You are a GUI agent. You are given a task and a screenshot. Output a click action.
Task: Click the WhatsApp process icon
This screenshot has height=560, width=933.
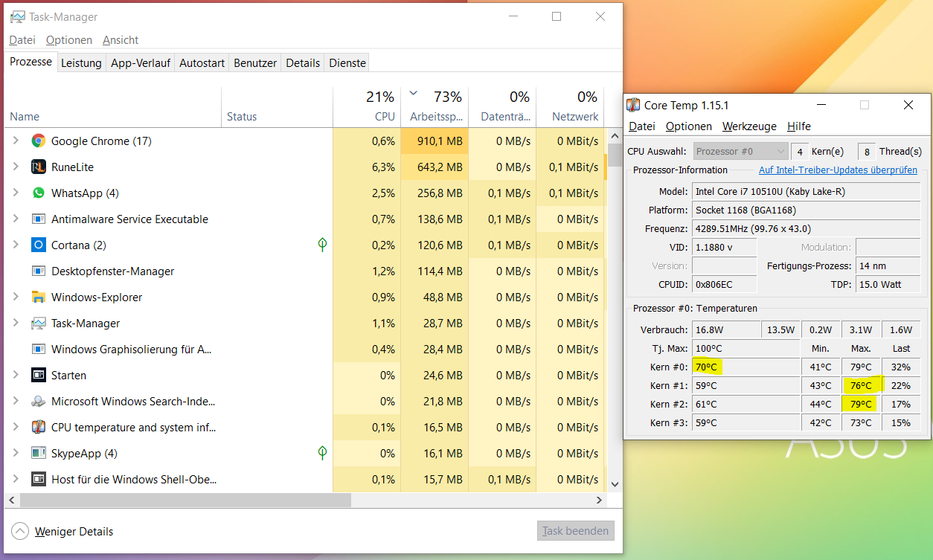[x=39, y=193]
